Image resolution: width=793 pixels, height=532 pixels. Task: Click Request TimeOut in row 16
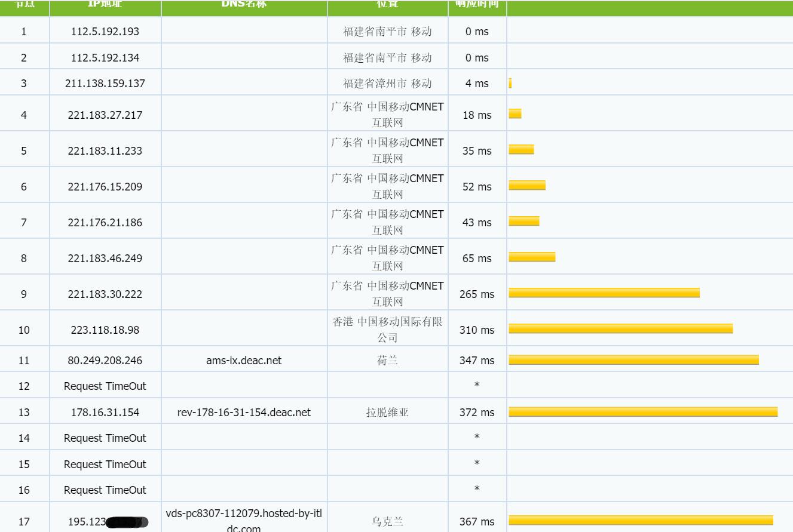pos(105,490)
